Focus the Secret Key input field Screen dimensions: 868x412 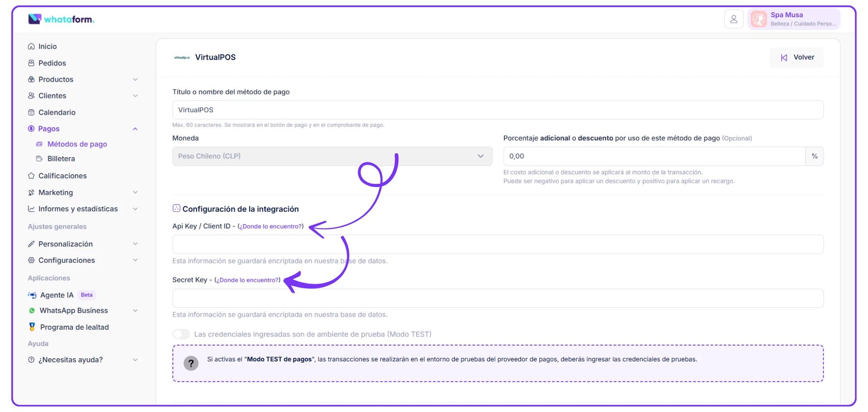[x=497, y=298]
